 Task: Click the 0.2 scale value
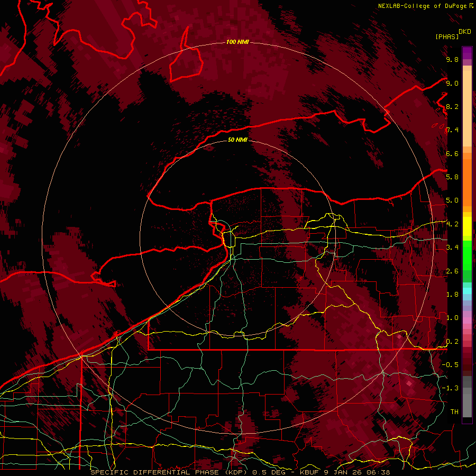pos(452,341)
